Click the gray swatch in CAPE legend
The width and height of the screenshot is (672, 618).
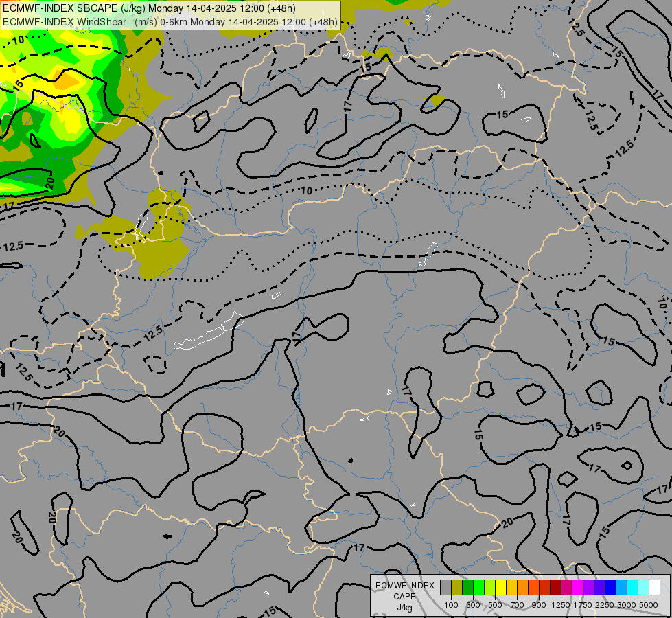tap(445, 587)
